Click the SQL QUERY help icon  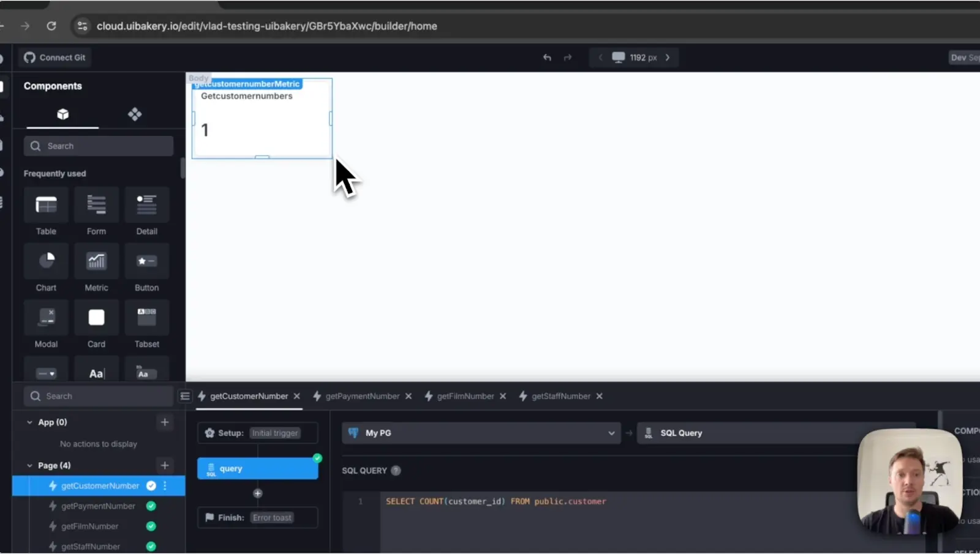pos(396,471)
